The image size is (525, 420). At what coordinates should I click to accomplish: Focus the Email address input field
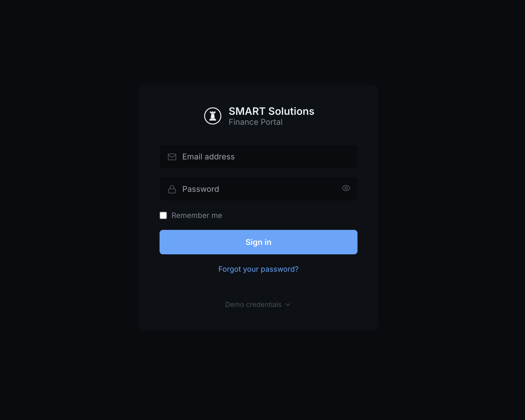pos(259,157)
